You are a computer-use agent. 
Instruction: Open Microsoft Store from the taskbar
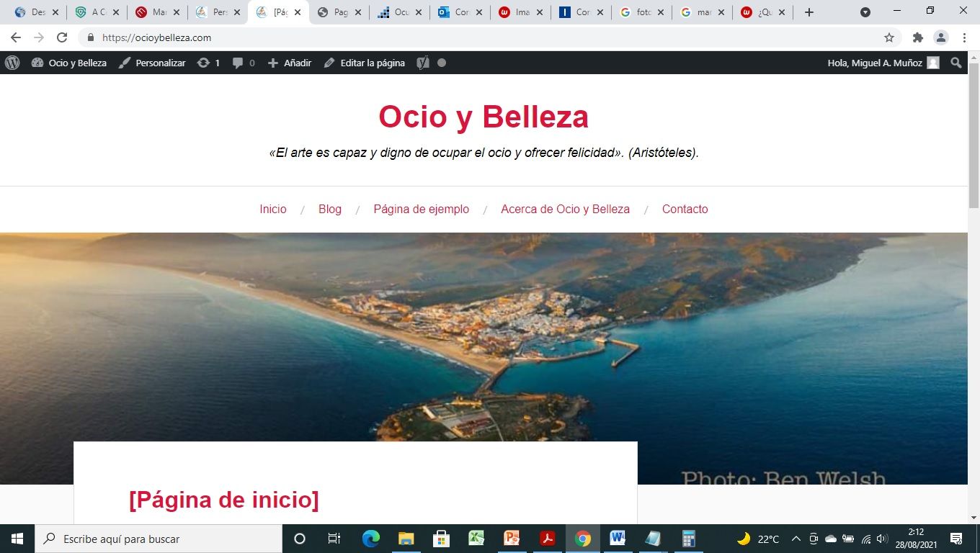coord(441,539)
